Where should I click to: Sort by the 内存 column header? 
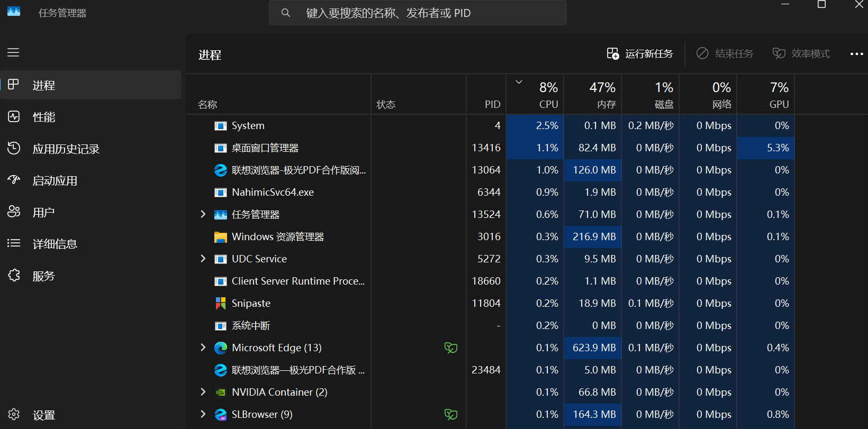tap(593, 94)
